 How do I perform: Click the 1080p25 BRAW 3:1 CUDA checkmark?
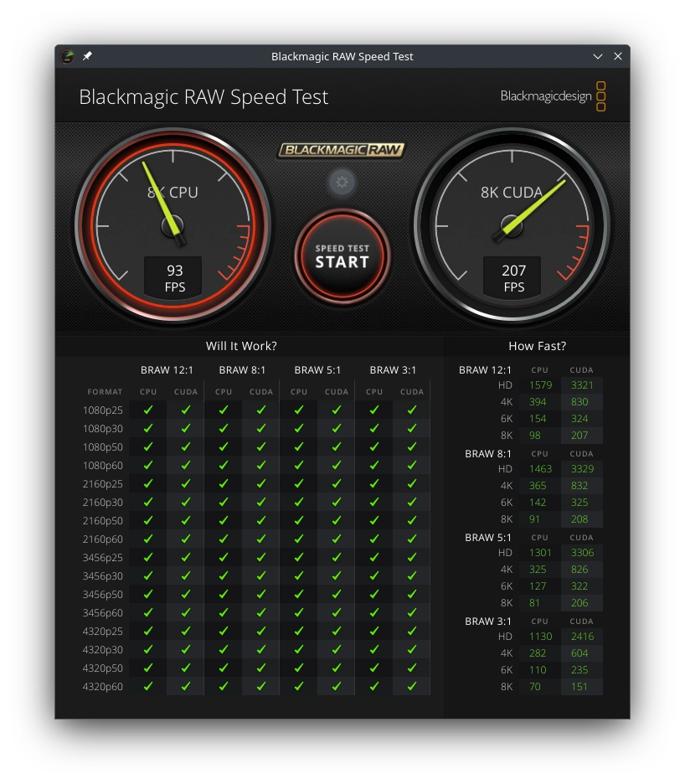(412, 410)
